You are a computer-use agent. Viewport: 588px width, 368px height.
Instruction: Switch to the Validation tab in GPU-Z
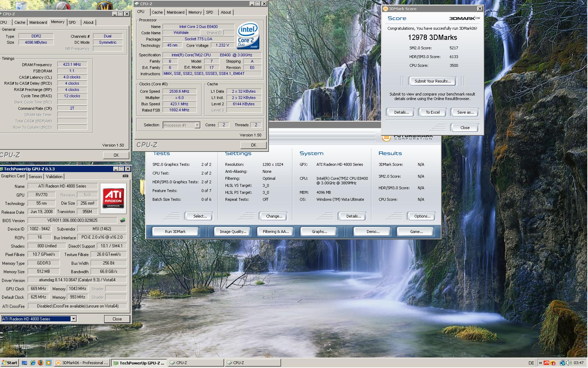[x=54, y=177]
